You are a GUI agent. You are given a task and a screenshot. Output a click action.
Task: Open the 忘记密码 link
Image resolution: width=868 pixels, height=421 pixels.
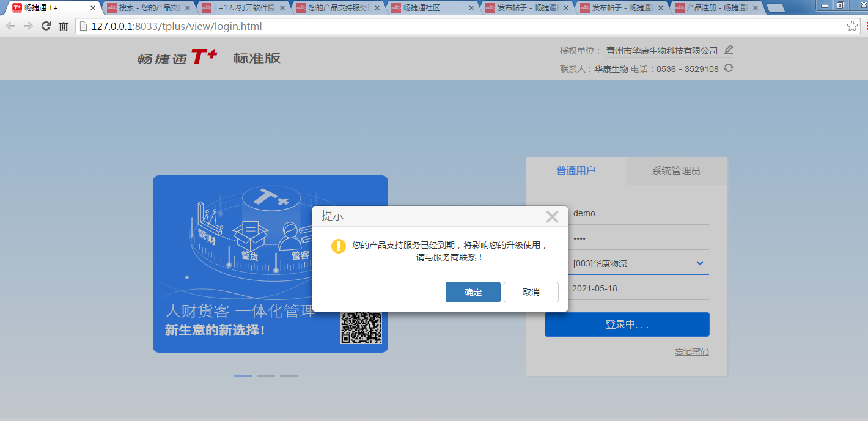692,352
